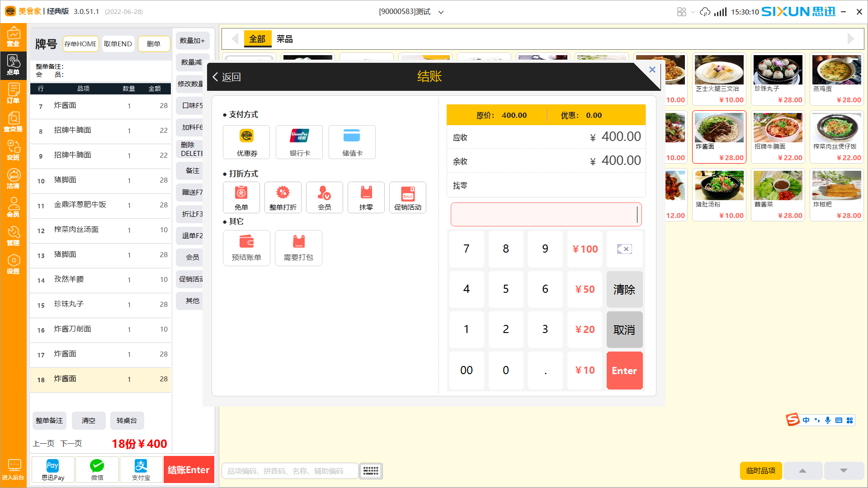Click the payment amount input field
Viewport: 868px width, 488px height.
point(546,214)
